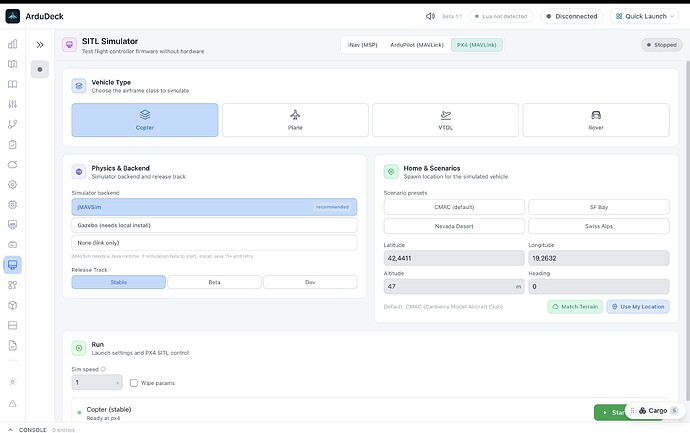Select the highlighted SITL simulator sidebar icon
The height and width of the screenshot is (433, 690).
(13, 265)
